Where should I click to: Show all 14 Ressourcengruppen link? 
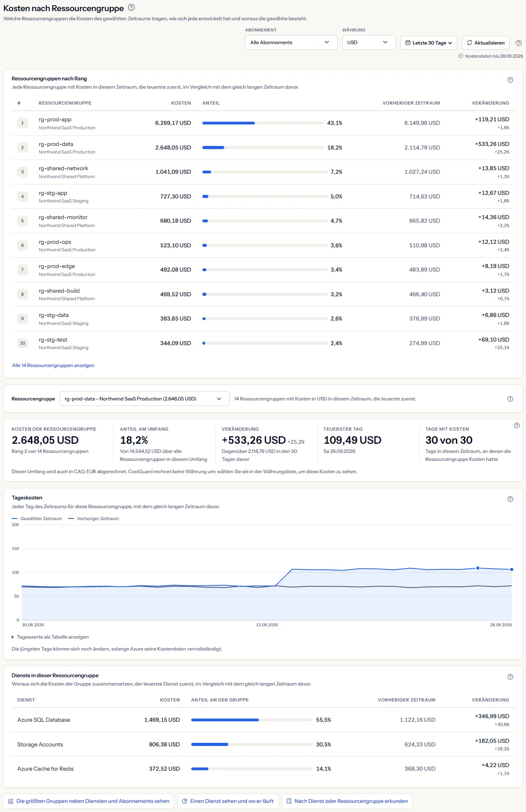(53, 365)
